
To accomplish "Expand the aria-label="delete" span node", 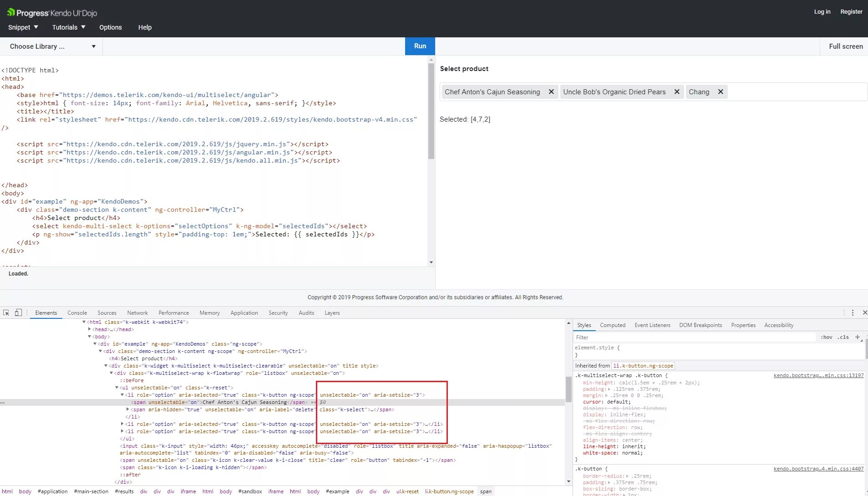I will pos(128,409).
